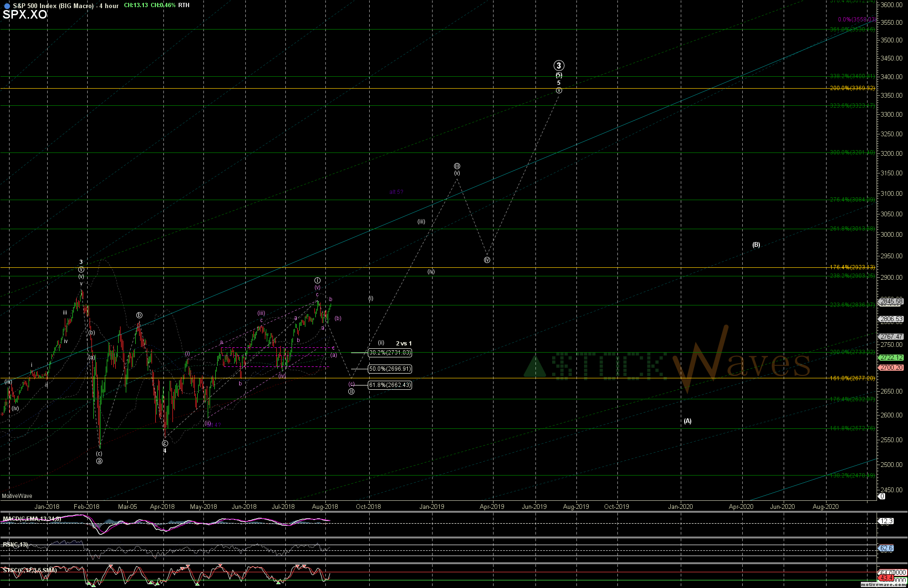908x588 pixels.
Task: Click the Jan-2018 date axis label
Action: (x=47, y=507)
